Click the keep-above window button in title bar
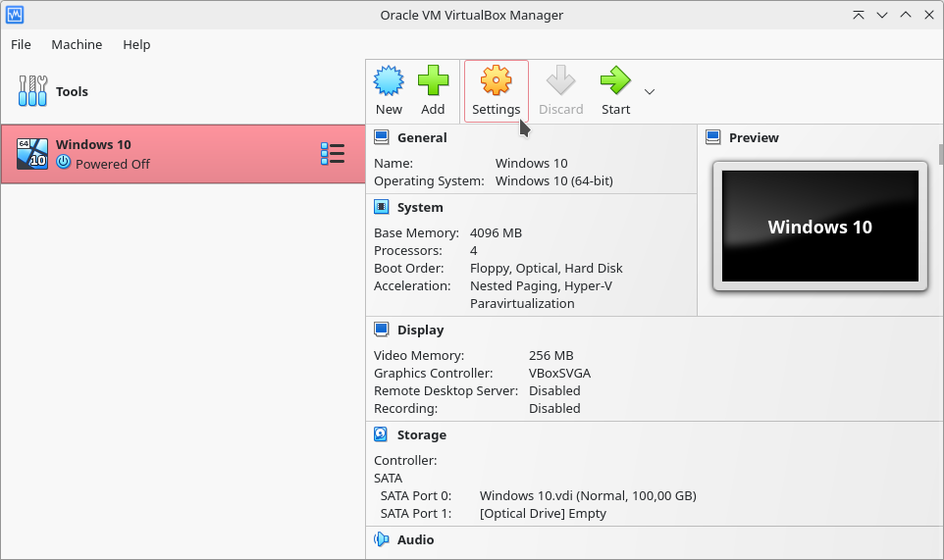The height and width of the screenshot is (560, 944). [x=859, y=15]
